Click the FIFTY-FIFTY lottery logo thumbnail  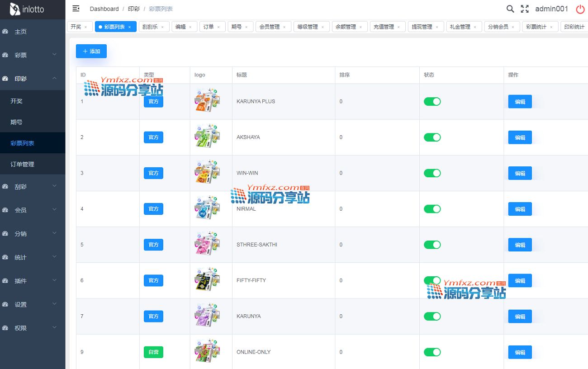pyautogui.click(x=207, y=280)
